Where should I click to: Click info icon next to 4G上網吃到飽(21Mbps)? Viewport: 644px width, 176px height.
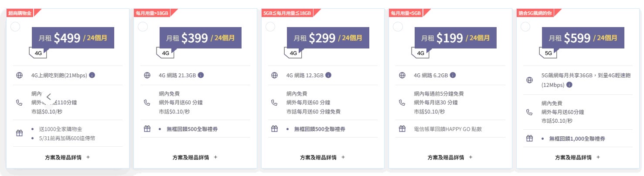[92, 75]
